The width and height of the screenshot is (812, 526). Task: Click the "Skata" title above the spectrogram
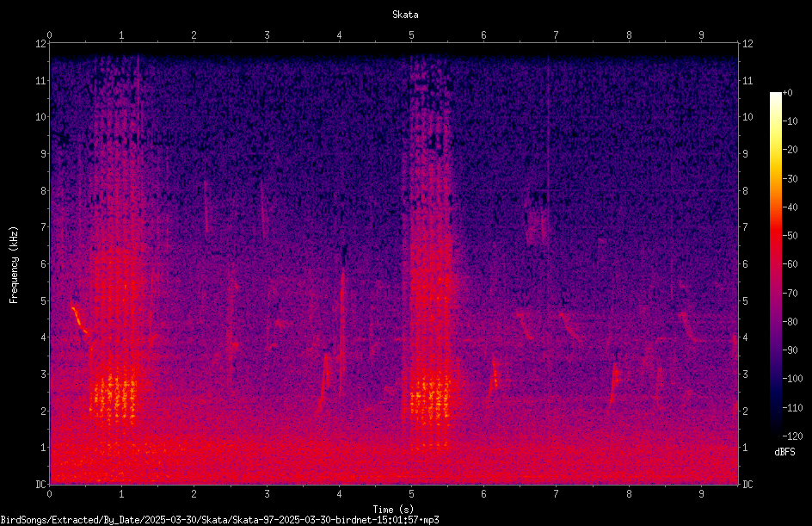405,15
